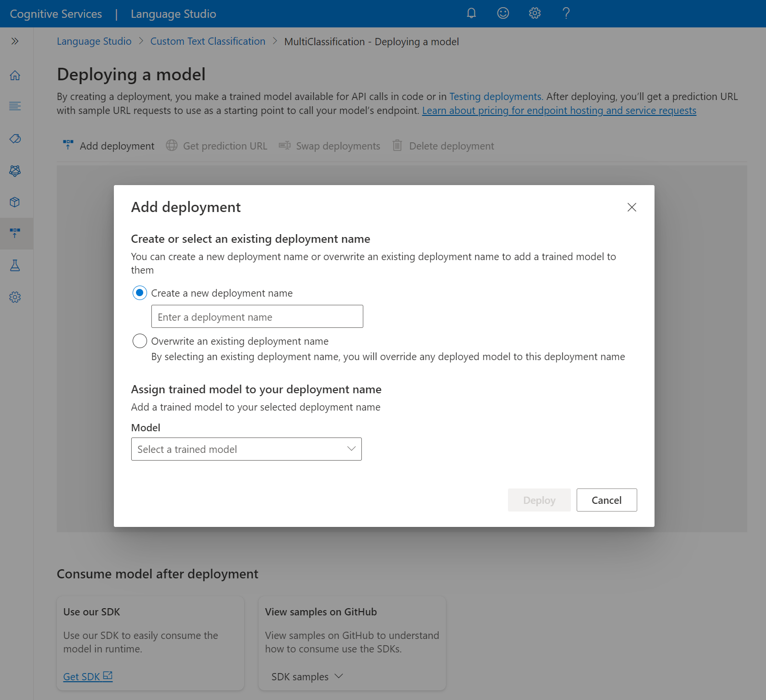Click the deployment name text field

pos(257,317)
